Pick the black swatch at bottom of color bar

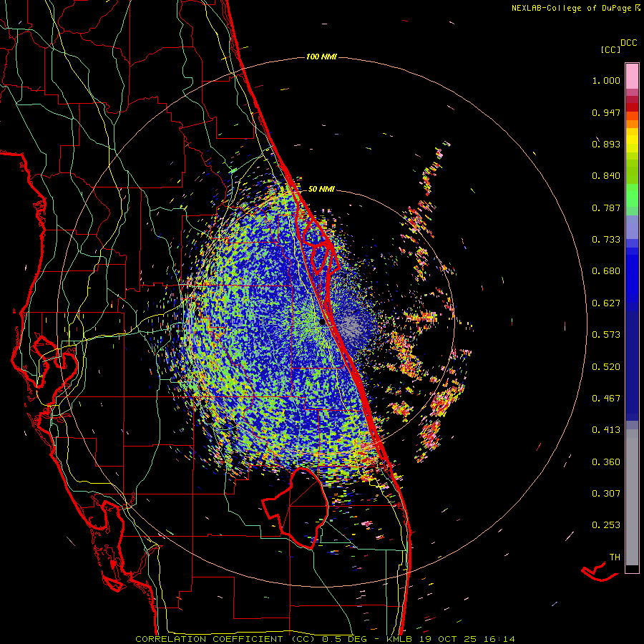(x=632, y=568)
